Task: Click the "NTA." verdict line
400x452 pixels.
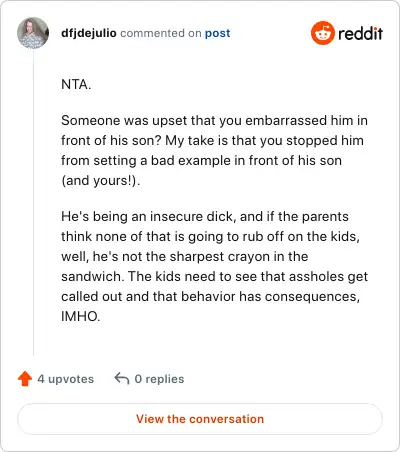Action: 76,84
